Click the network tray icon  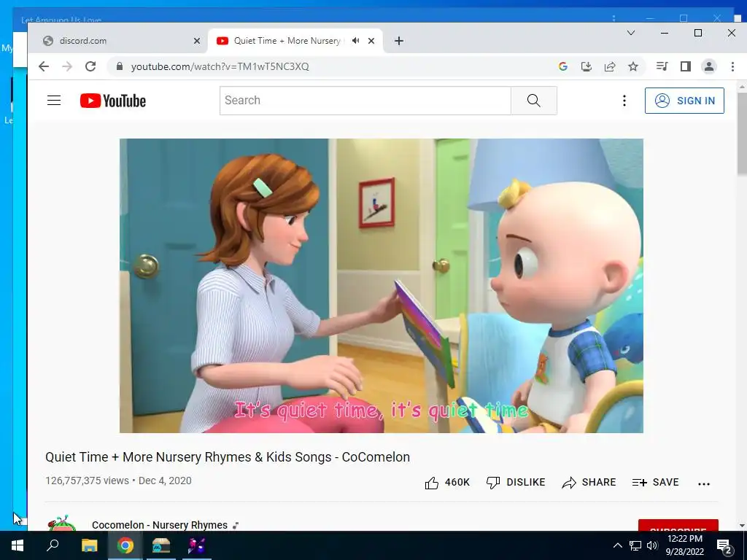635,545
